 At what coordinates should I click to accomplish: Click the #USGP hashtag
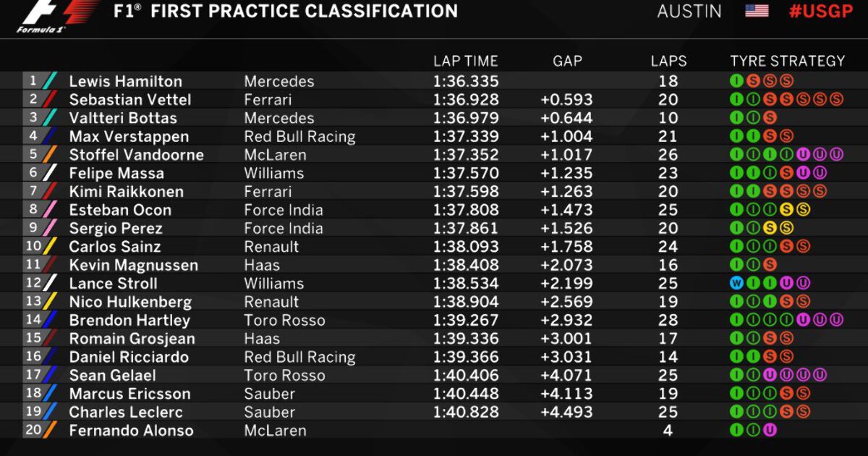(821, 12)
